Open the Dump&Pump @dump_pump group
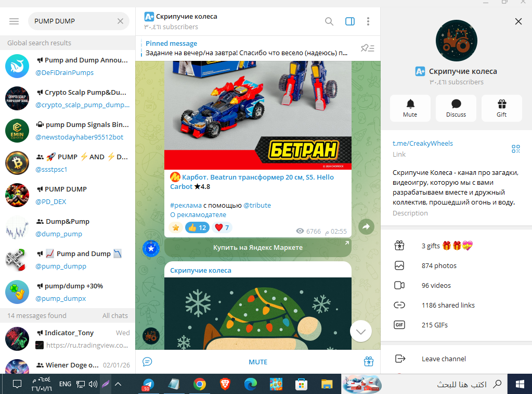532x394 pixels. pos(68,227)
